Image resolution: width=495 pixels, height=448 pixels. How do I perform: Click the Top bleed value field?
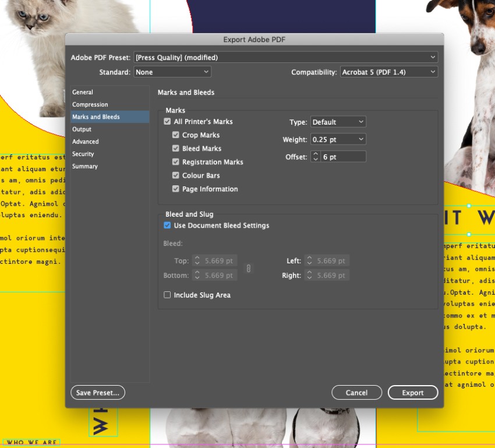[x=219, y=260]
